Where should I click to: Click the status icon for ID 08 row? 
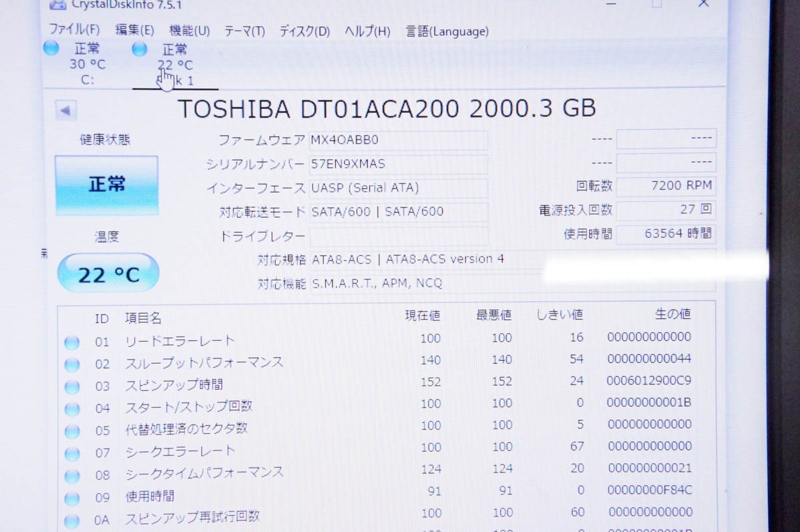[72, 476]
